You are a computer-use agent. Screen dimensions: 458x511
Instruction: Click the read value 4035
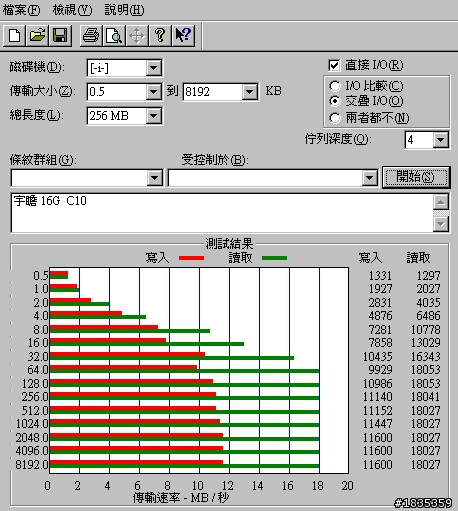(x=428, y=303)
